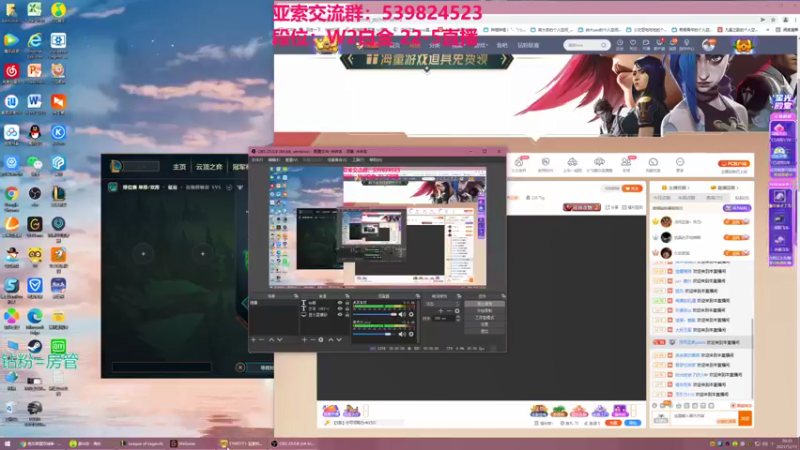
Task: Click the 停止推流 stop streaming button
Action: point(484,304)
